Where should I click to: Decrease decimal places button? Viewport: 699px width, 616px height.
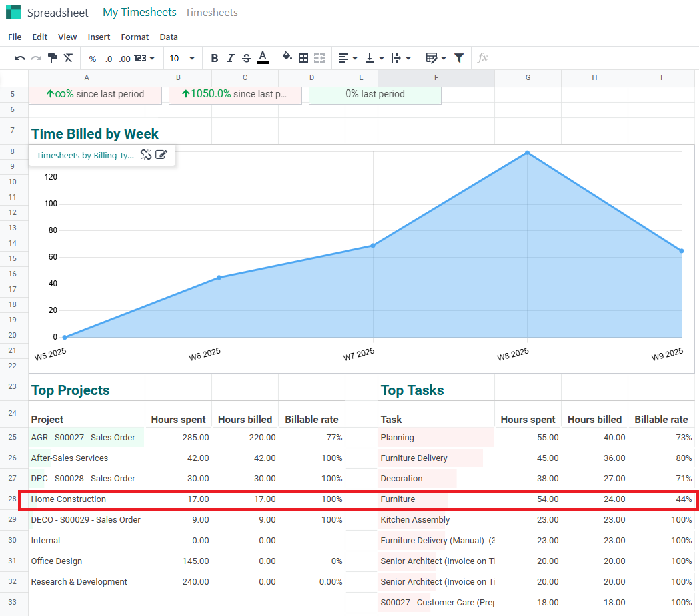pos(109,59)
